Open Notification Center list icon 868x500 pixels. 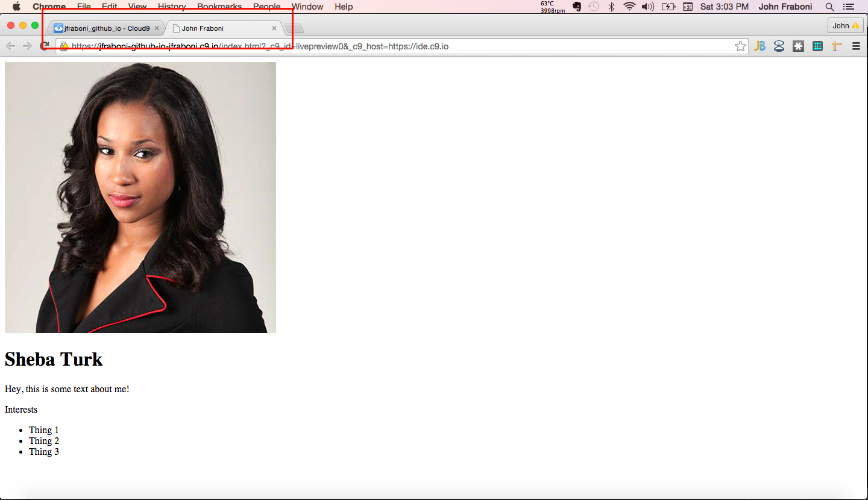tap(849, 7)
